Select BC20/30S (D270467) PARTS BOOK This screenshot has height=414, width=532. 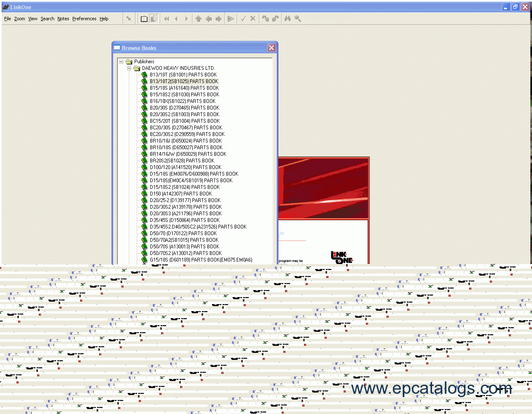point(186,128)
